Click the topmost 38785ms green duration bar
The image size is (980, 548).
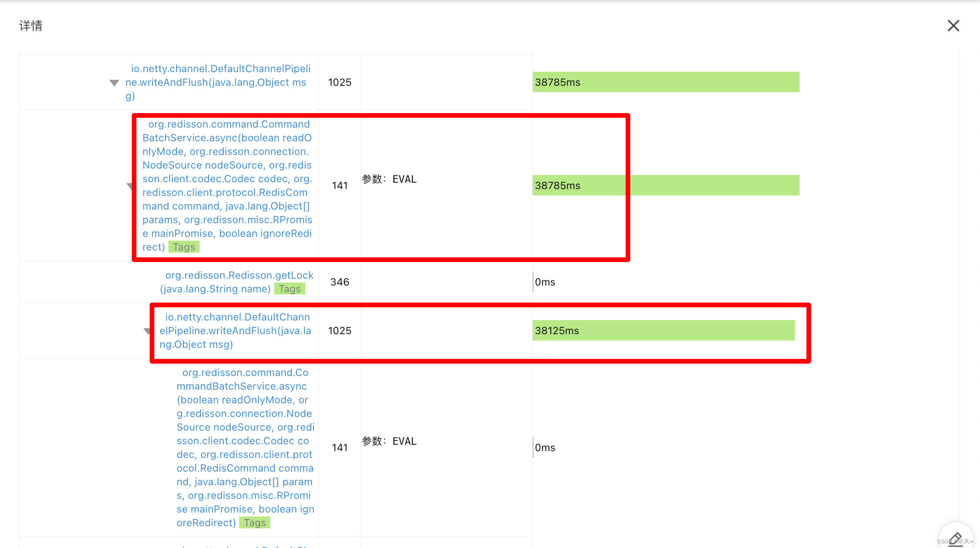pos(665,82)
